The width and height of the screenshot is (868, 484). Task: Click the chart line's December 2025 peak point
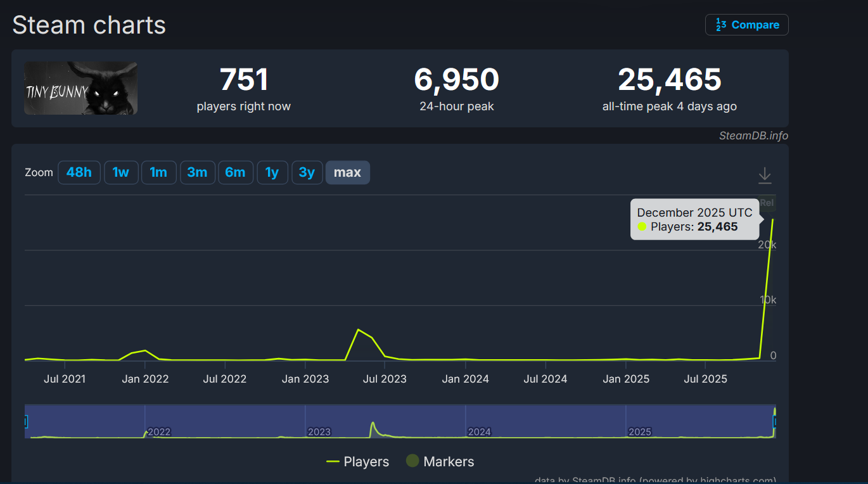pos(772,219)
